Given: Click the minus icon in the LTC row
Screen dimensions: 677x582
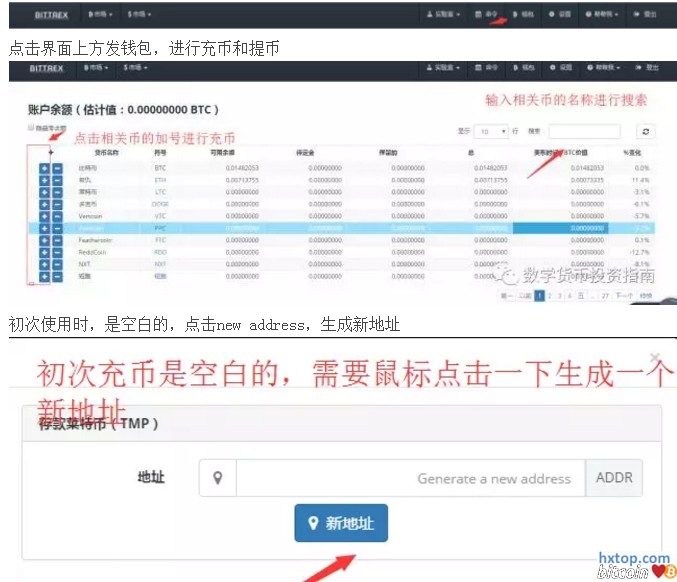Looking at the screenshot, I should click(x=57, y=192).
